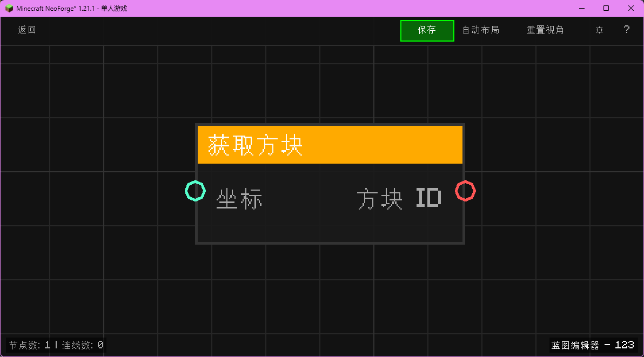Click the empty dark body of the 获取方块 node
Image resolution: width=644 pixels, height=357 pixels.
point(330,227)
